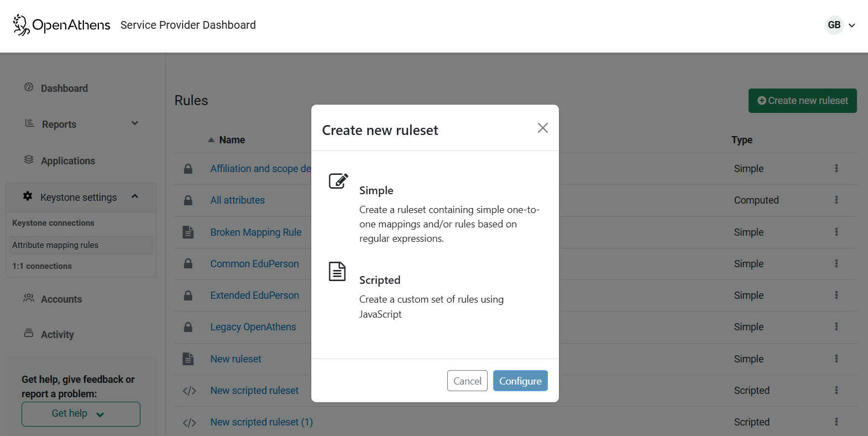Open the Common EduPerson ruleset link
The image size is (868, 436).
tap(254, 264)
